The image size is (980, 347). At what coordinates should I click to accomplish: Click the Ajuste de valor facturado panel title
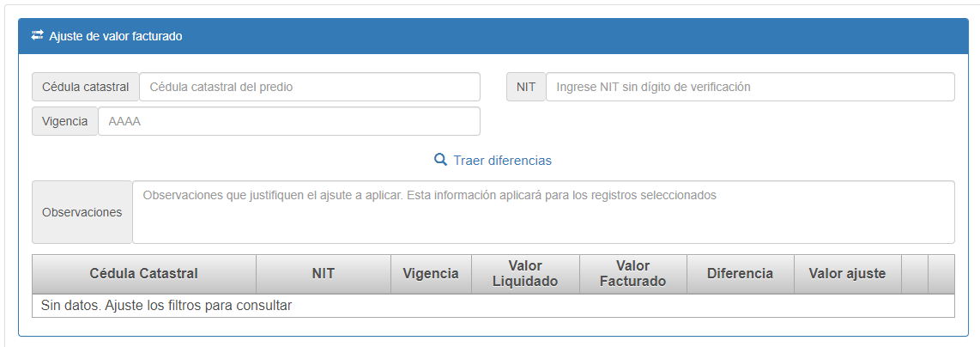(x=115, y=36)
